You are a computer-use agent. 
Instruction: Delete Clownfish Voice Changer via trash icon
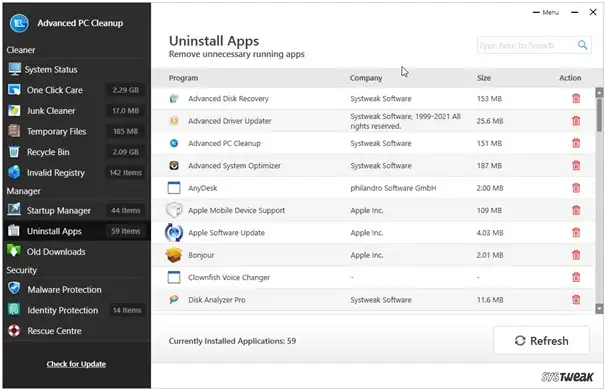(x=576, y=277)
